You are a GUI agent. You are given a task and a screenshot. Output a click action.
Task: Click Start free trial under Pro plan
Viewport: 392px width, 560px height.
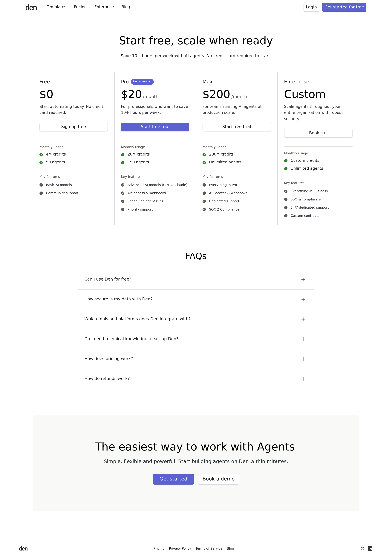[x=155, y=127]
